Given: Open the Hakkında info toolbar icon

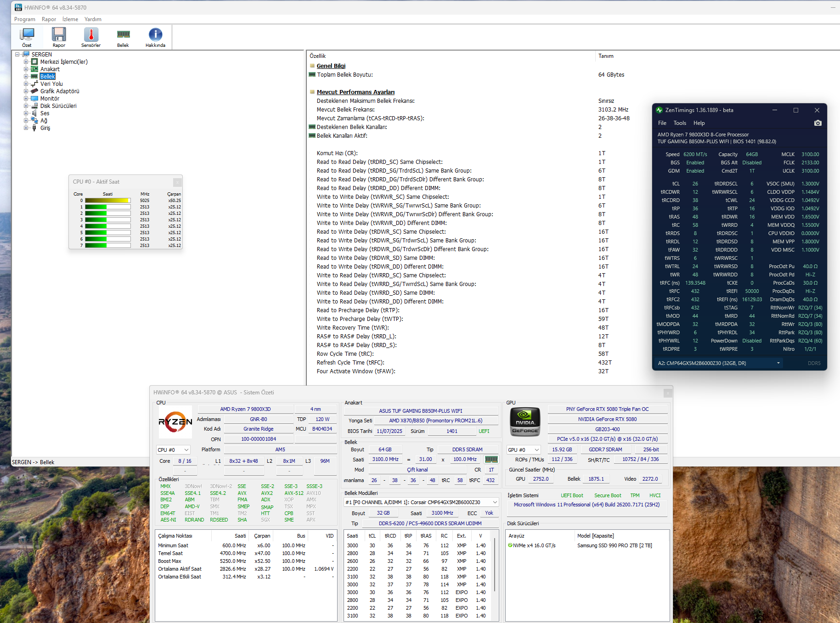Looking at the screenshot, I should [x=155, y=37].
